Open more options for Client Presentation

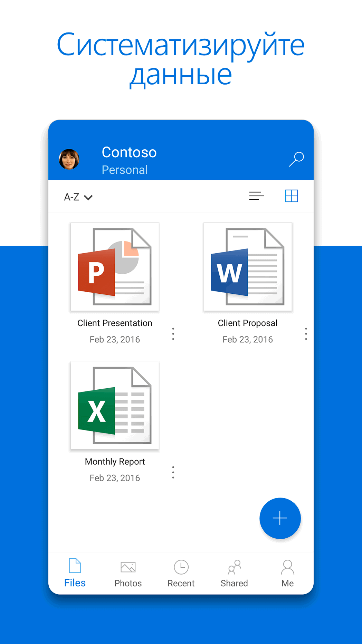tap(173, 334)
